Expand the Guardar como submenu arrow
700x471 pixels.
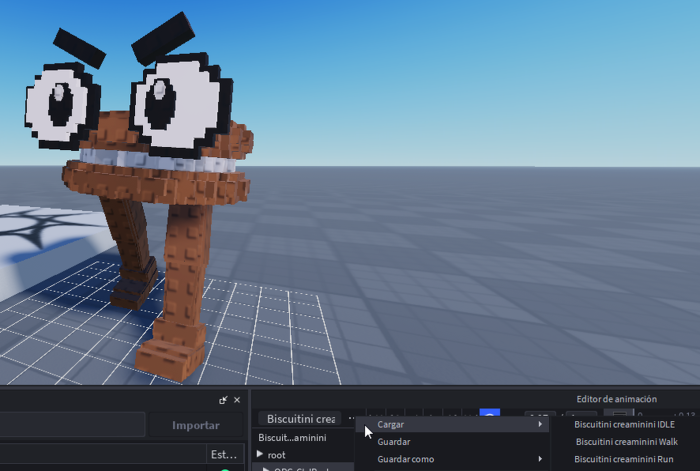coord(540,459)
